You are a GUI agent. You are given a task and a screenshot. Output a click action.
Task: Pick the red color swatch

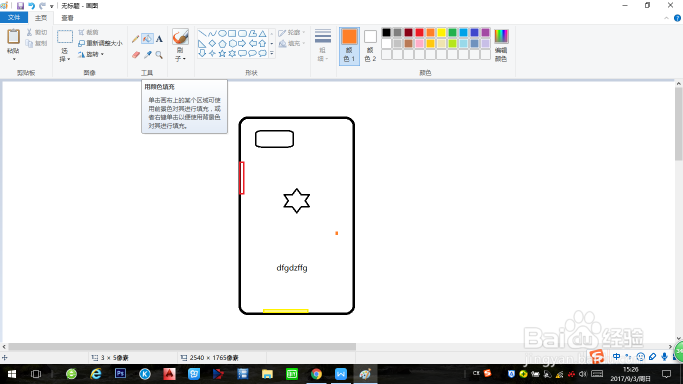(419, 32)
